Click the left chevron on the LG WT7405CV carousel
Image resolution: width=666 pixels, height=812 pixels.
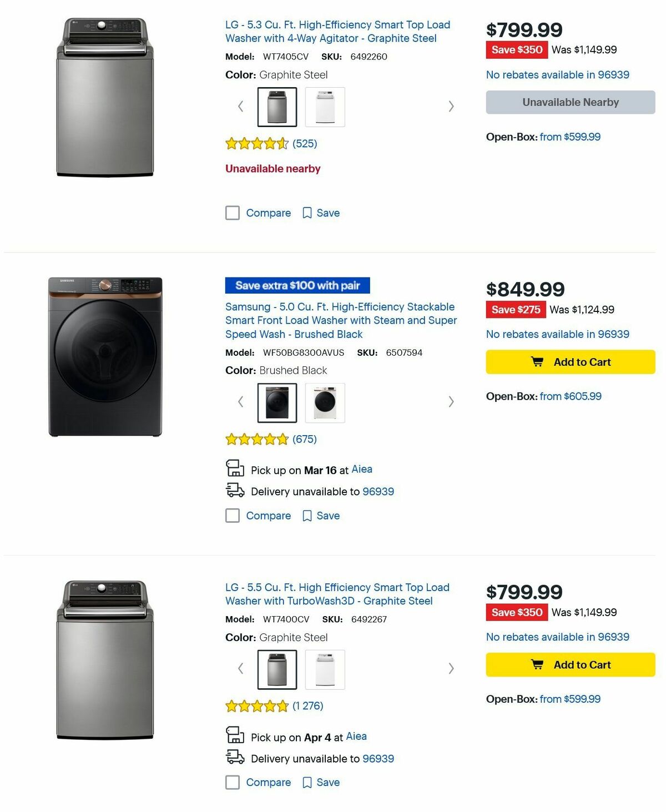point(240,106)
